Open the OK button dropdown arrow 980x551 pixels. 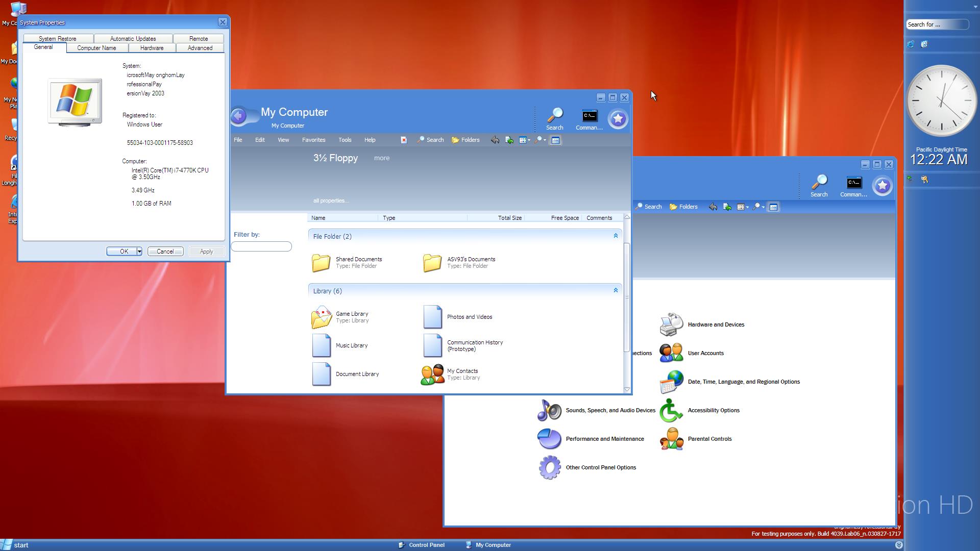[x=139, y=252]
